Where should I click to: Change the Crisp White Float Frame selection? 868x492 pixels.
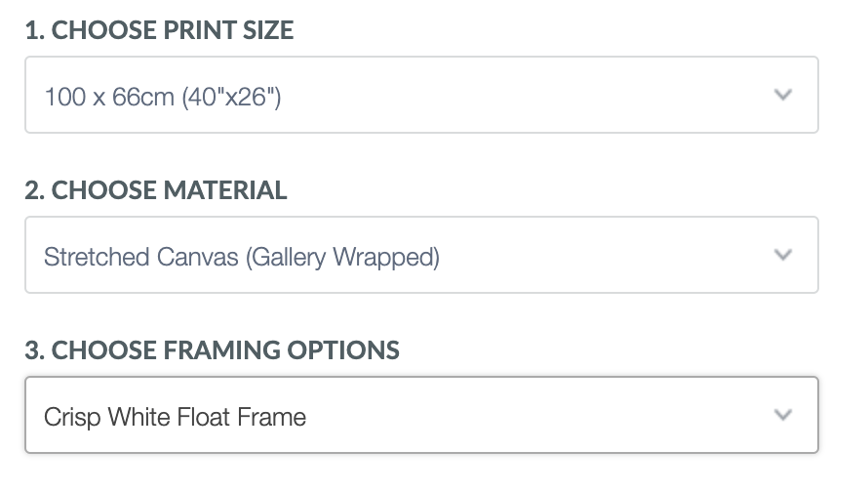[421, 416]
